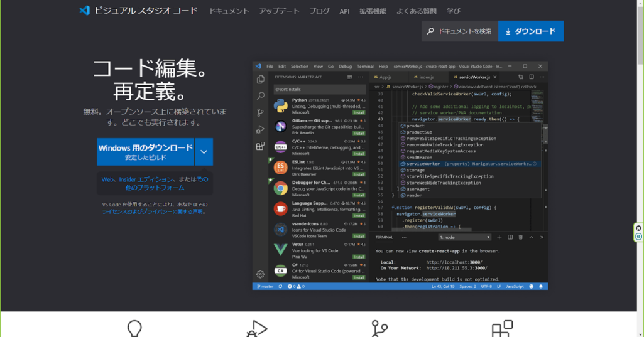Close the serviceWorker.js tab in screenshot
Viewport: 644px width, 337px height.
[495, 77]
